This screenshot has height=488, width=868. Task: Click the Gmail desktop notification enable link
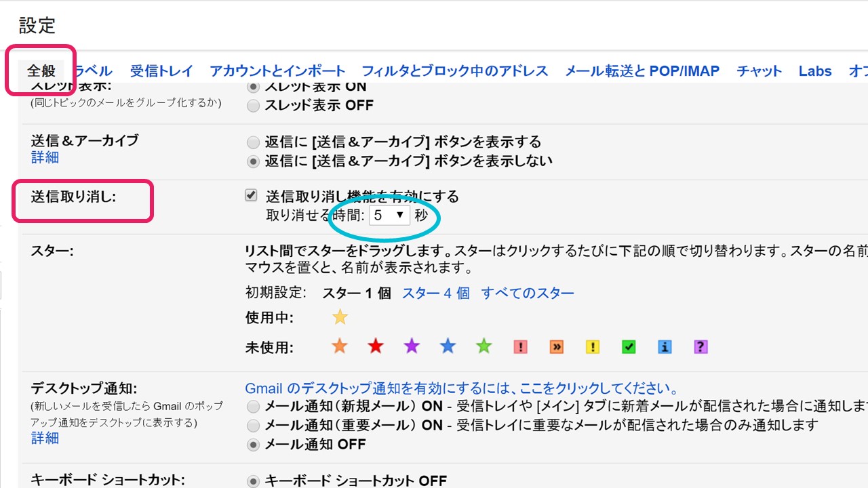click(462, 388)
